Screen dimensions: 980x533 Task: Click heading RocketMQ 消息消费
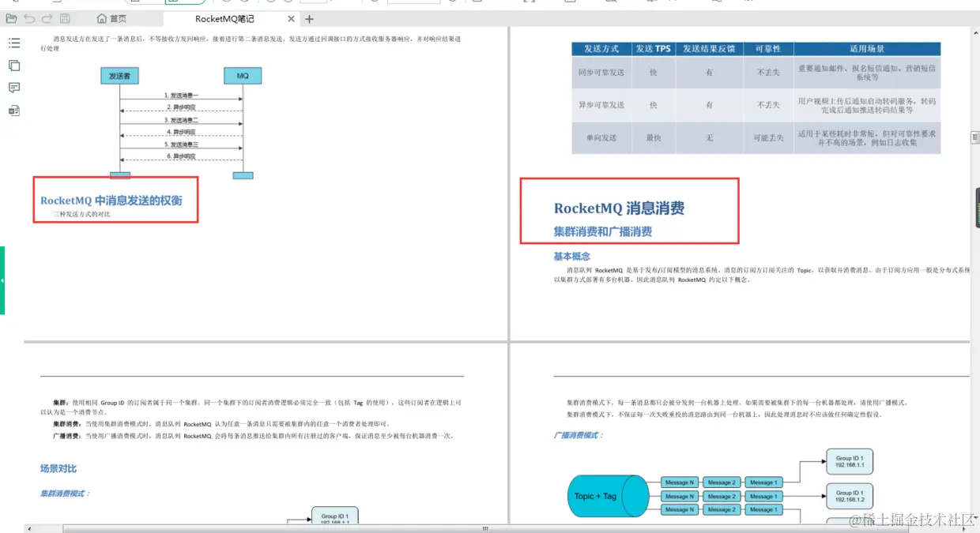pos(619,208)
